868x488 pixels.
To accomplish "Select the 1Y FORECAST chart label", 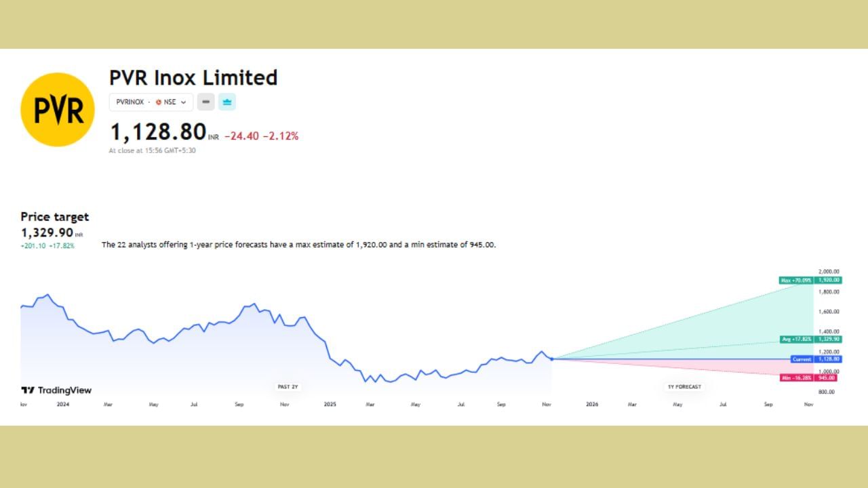I will point(684,387).
